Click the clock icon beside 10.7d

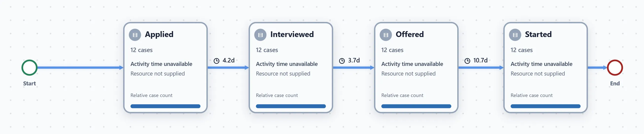pyautogui.click(x=467, y=61)
